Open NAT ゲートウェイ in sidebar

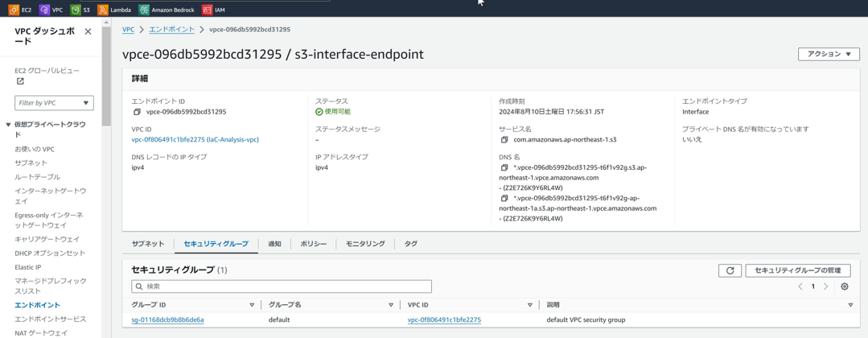[x=42, y=333]
